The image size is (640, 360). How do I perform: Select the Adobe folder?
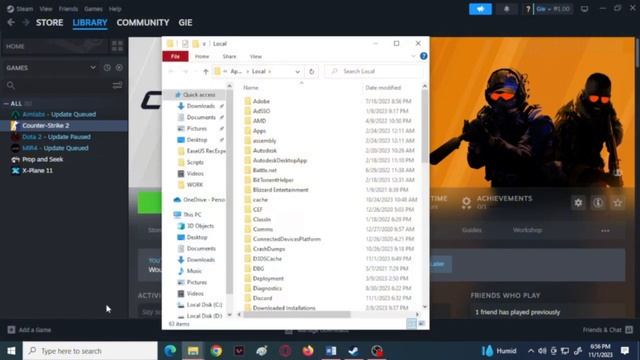coord(261,101)
